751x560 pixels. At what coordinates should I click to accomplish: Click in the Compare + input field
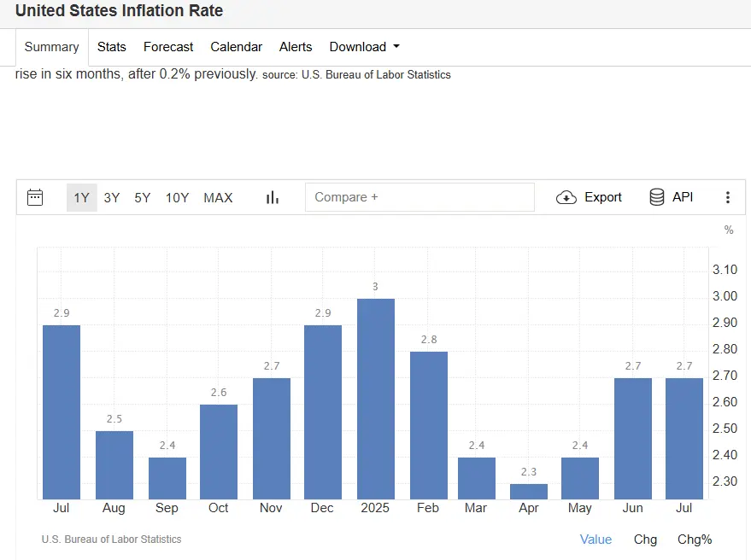tap(419, 197)
